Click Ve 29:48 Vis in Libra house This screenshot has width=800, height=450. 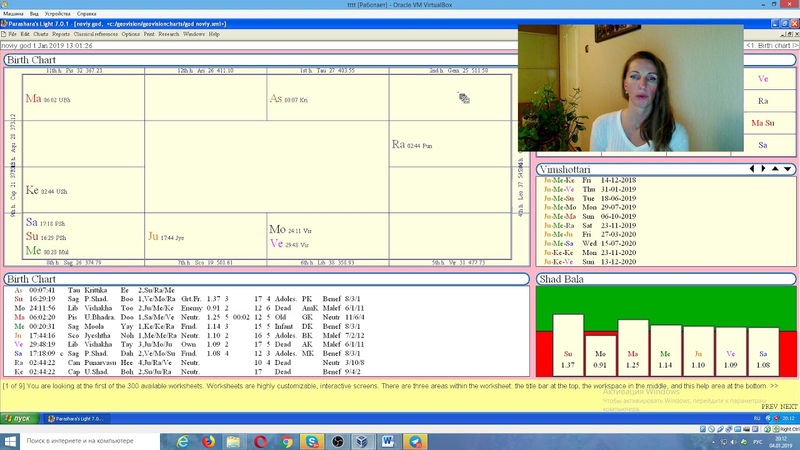(289, 244)
